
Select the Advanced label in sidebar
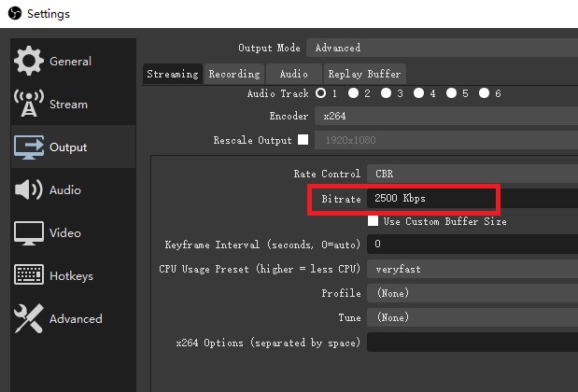76,318
